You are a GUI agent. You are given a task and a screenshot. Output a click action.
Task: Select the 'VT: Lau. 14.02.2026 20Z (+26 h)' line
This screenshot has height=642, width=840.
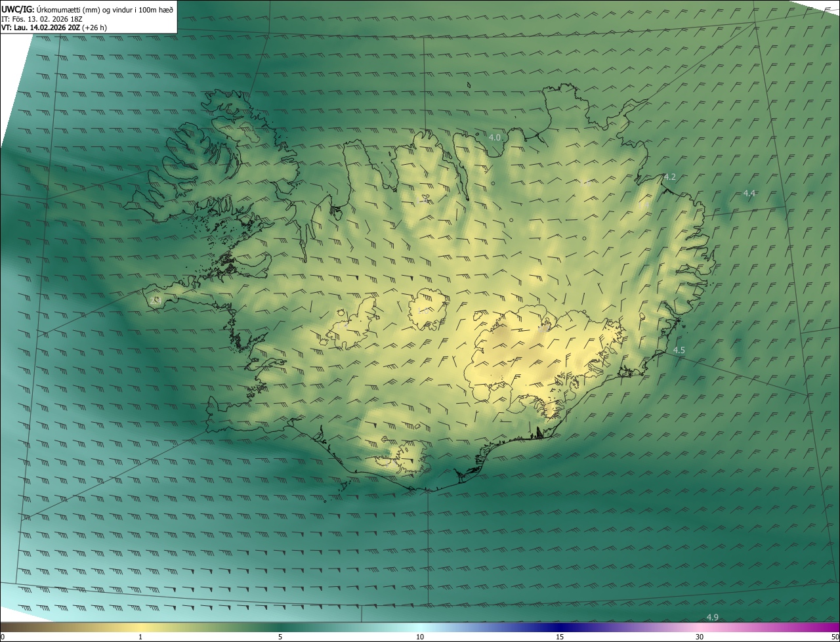(53, 28)
